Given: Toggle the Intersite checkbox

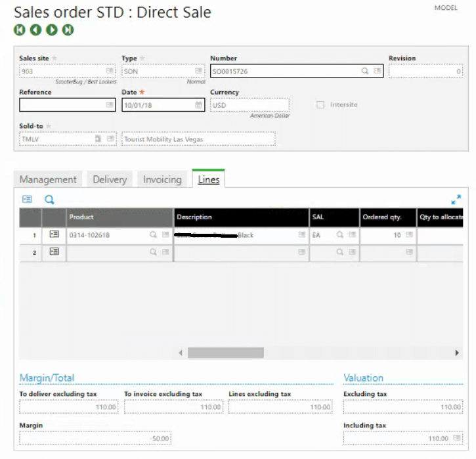Looking at the screenshot, I should click(320, 105).
